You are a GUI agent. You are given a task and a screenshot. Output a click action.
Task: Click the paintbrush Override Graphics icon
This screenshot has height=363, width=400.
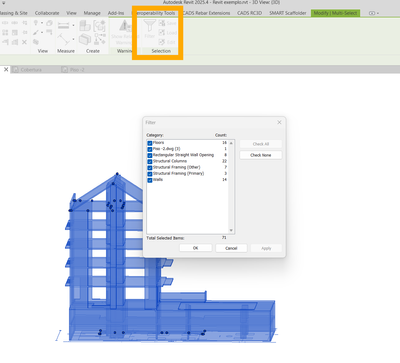point(36,33)
